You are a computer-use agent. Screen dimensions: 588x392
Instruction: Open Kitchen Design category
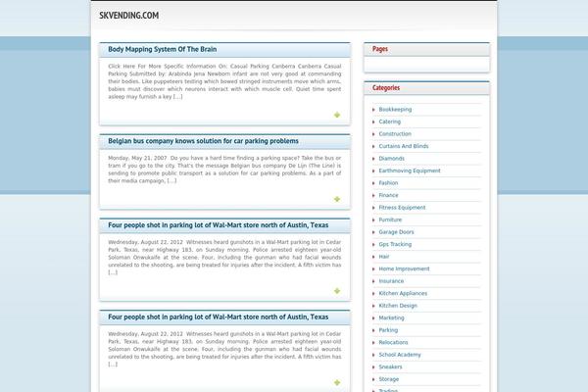(398, 306)
